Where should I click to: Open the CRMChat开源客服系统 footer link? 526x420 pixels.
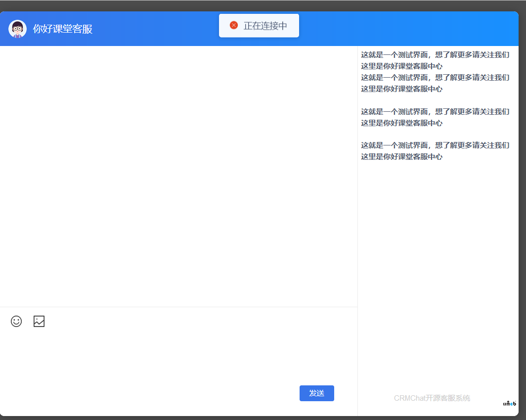click(x=432, y=398)
